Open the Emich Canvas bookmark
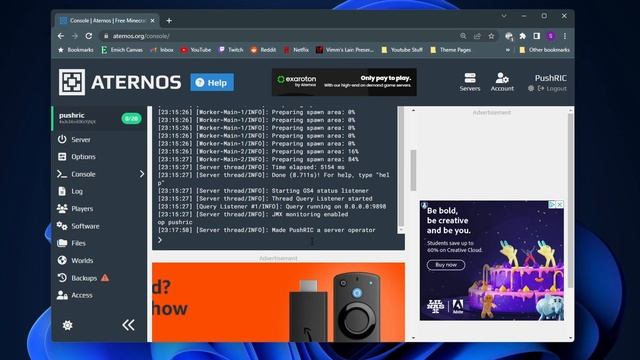 click(122, 50)
